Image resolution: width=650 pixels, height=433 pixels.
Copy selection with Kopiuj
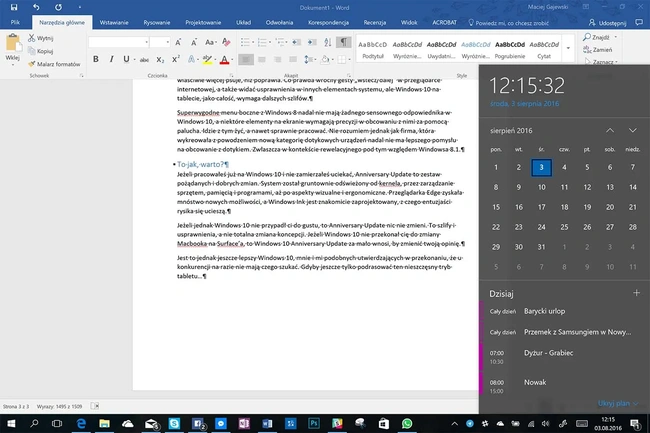[x=41, y=51]
